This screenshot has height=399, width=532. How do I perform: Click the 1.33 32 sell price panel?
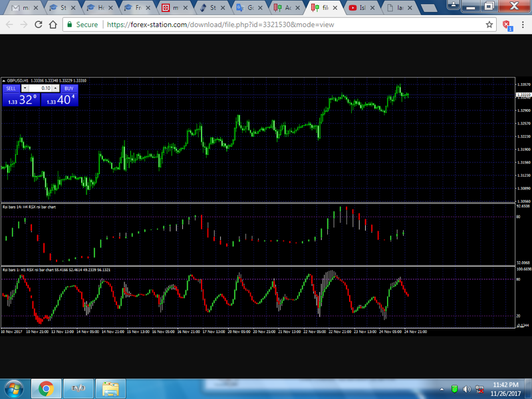[x=21, y=100]
